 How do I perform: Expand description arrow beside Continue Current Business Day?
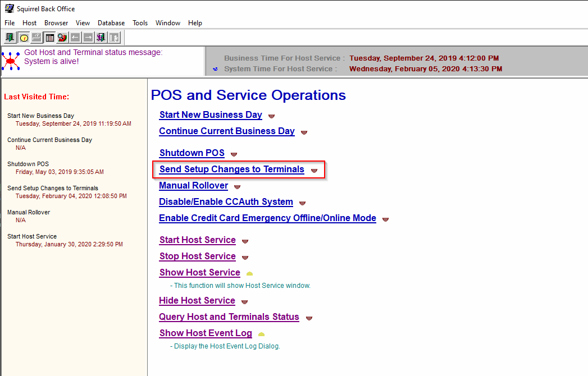pyautogui.click(x=304, y=132)
